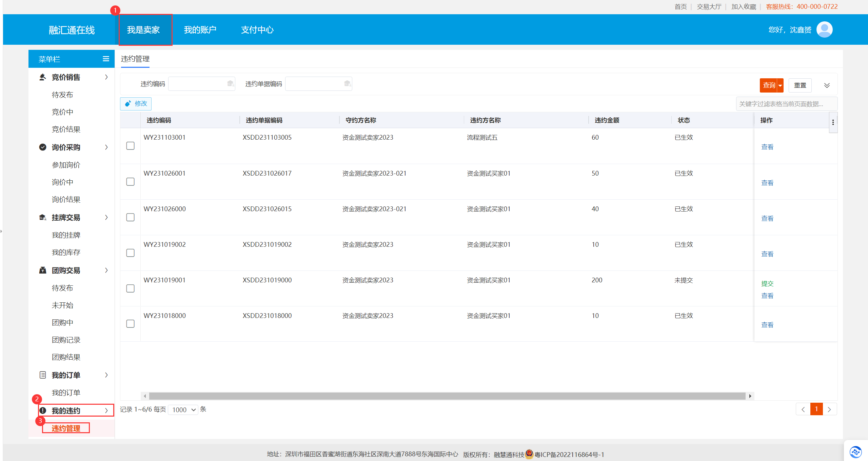
Task: Click page number 1 button
Action: coord(816,409)
